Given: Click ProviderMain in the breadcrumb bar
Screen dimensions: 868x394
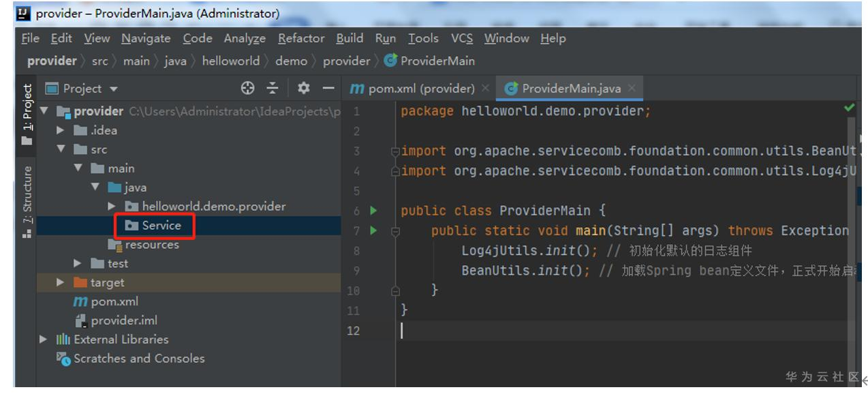Looking at the screenshot, I should [x=437, y=61].
